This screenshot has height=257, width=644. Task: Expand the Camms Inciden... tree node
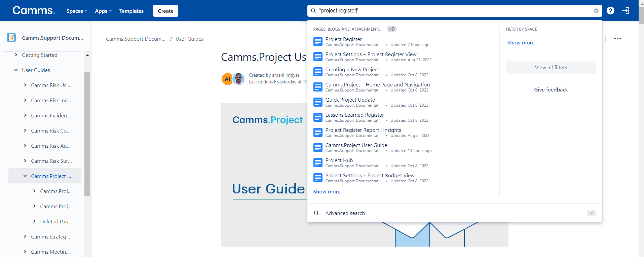[x=25, y=115]
